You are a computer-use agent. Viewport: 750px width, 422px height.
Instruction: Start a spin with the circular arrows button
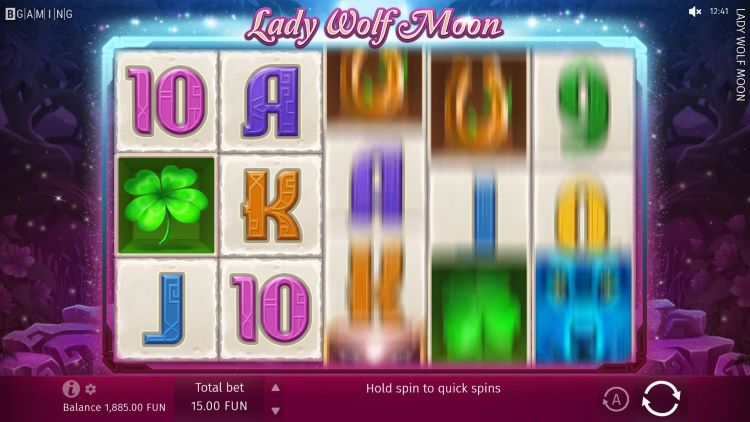click(661, 399)
